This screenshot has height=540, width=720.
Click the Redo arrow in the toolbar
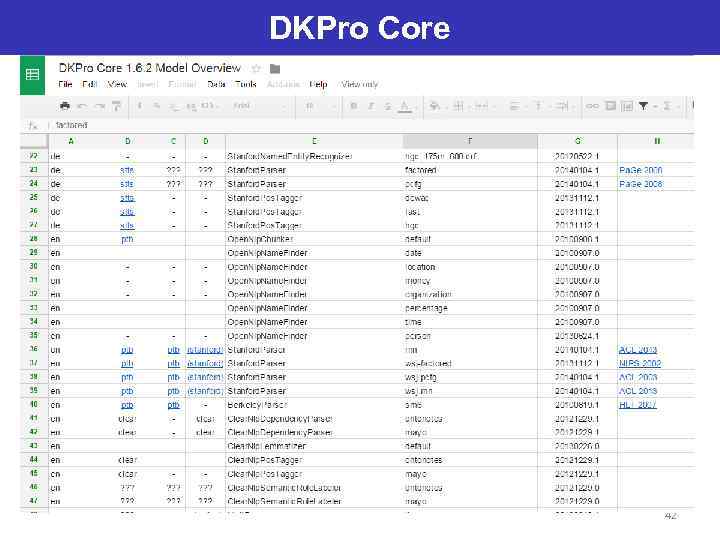click(x=99, y=106)
